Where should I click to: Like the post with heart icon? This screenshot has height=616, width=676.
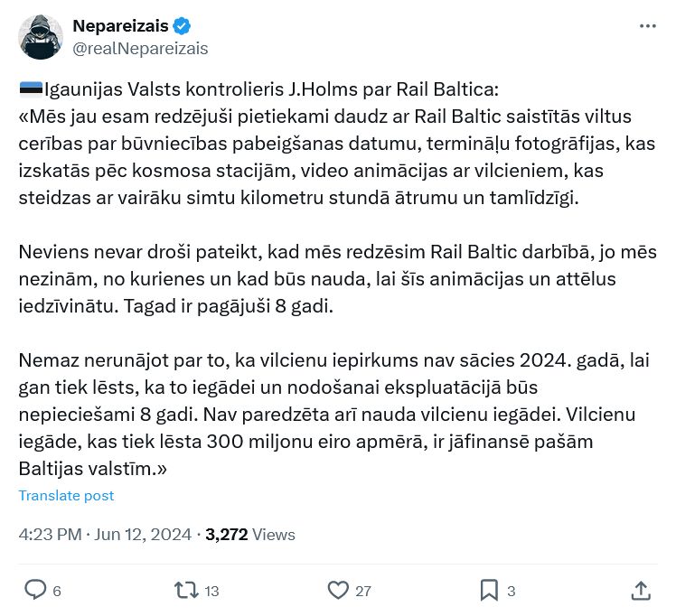pos(338,590)
